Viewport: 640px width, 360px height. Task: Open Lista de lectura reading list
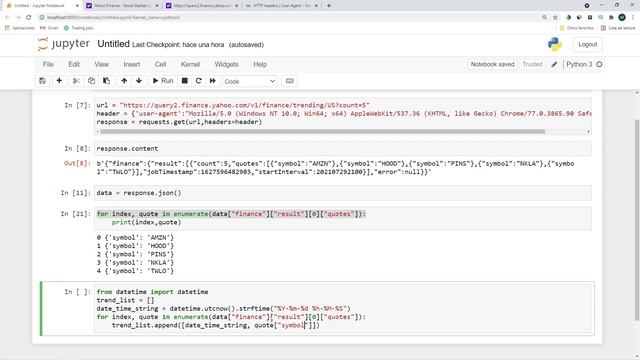[x=618, y=28]
